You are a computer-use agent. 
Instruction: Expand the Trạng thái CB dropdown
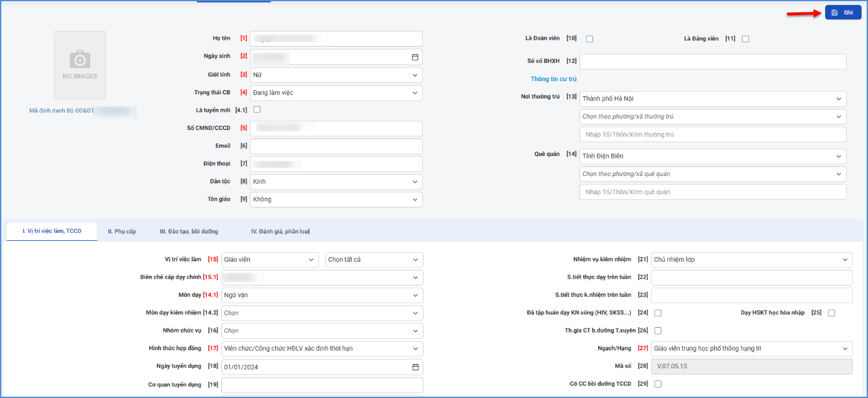(336, 93)
